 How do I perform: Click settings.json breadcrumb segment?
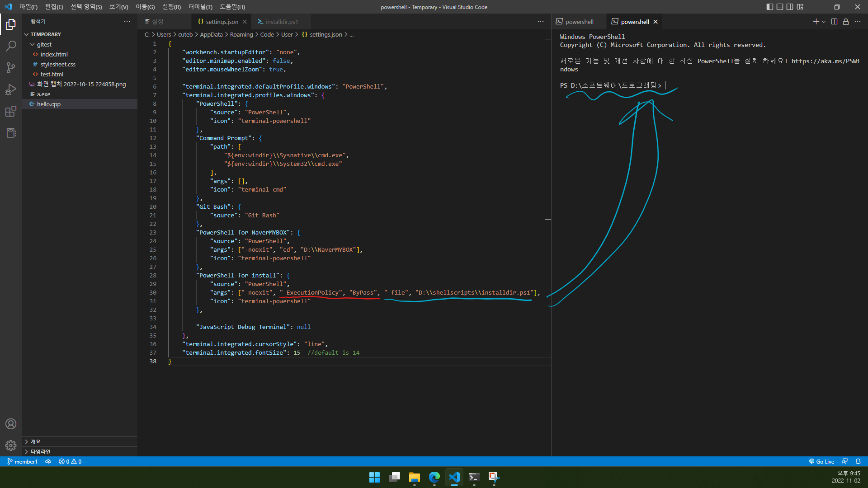tap(322, 34)
